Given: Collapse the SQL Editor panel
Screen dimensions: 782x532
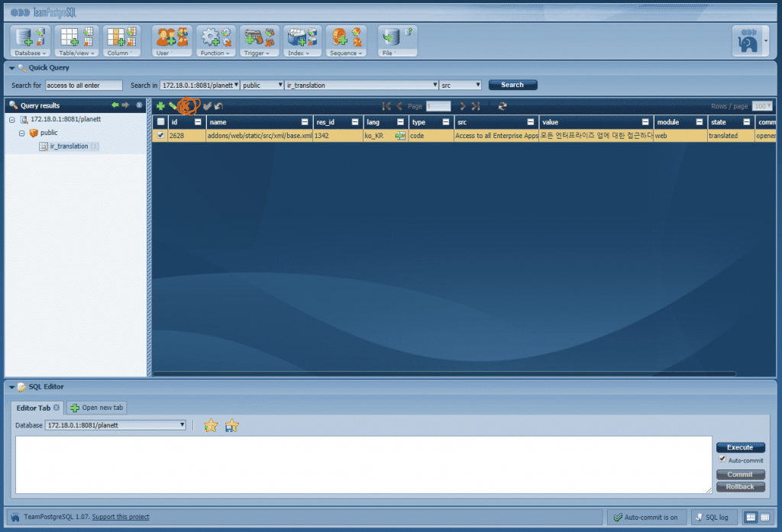Looking at the screenshot, I should coord(11,387).
